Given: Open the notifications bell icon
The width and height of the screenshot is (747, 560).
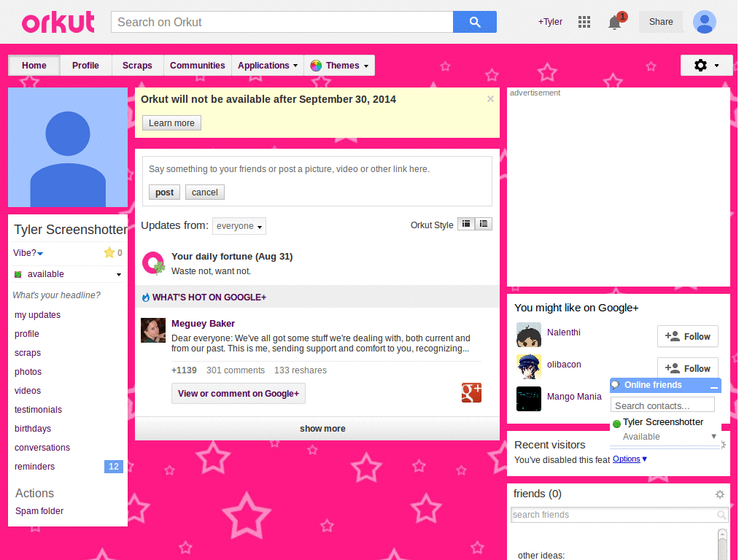Looking at the screenshot, I should [x=614, y=23].
